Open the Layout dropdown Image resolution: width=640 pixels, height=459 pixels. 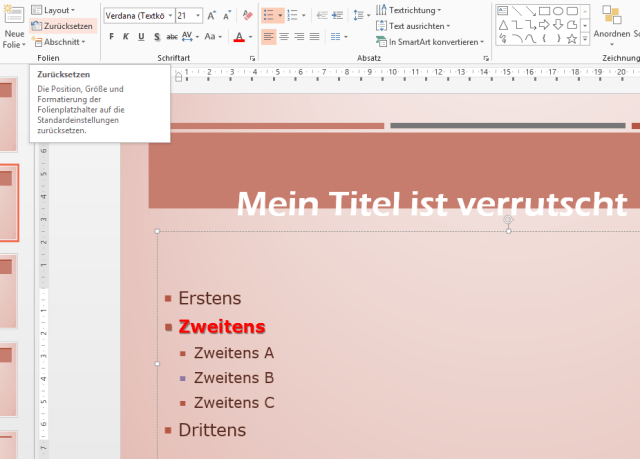click(x=53, y=10)
